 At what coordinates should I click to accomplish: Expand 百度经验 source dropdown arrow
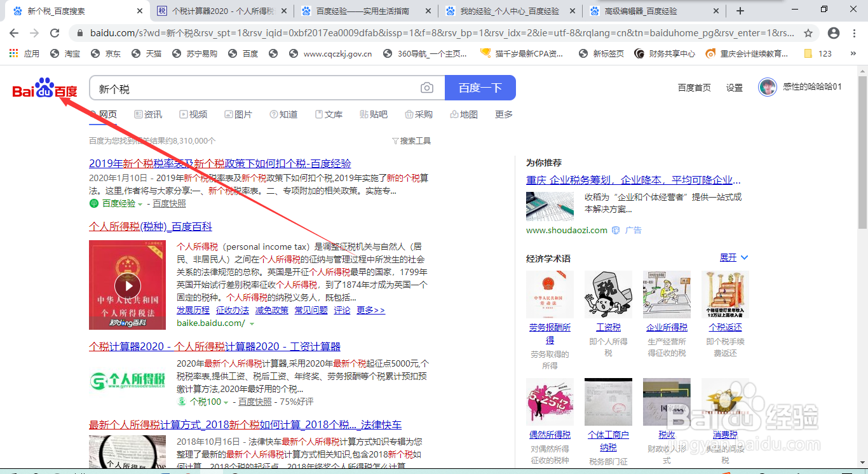pyautogui.click(x=140, y=204)
